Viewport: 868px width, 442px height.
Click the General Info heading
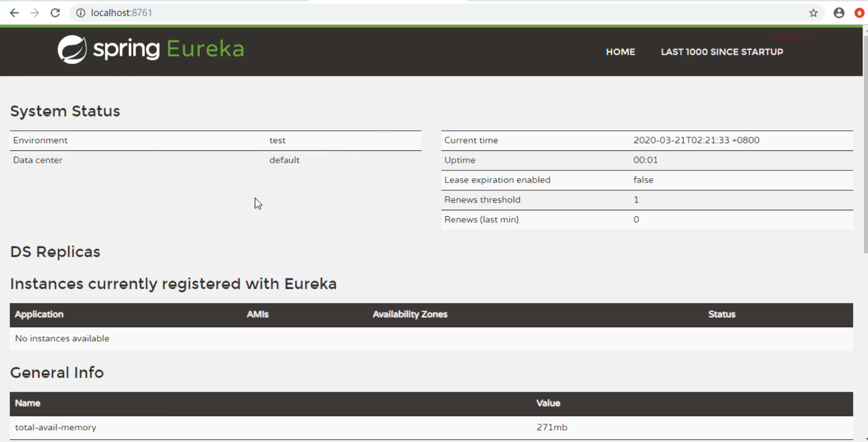pos(57,373)
